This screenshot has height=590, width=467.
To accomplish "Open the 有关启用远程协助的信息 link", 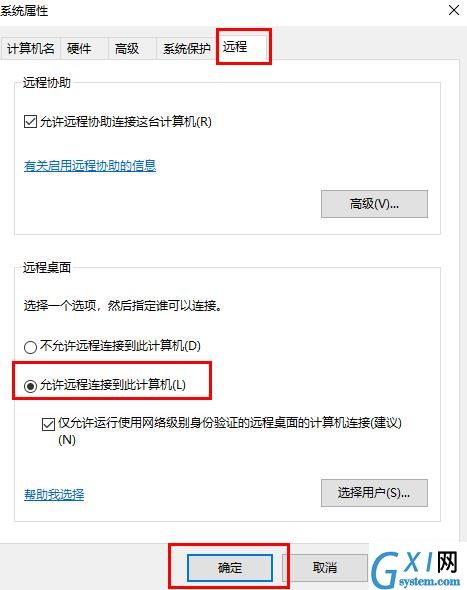I will (x=90, y=166).
